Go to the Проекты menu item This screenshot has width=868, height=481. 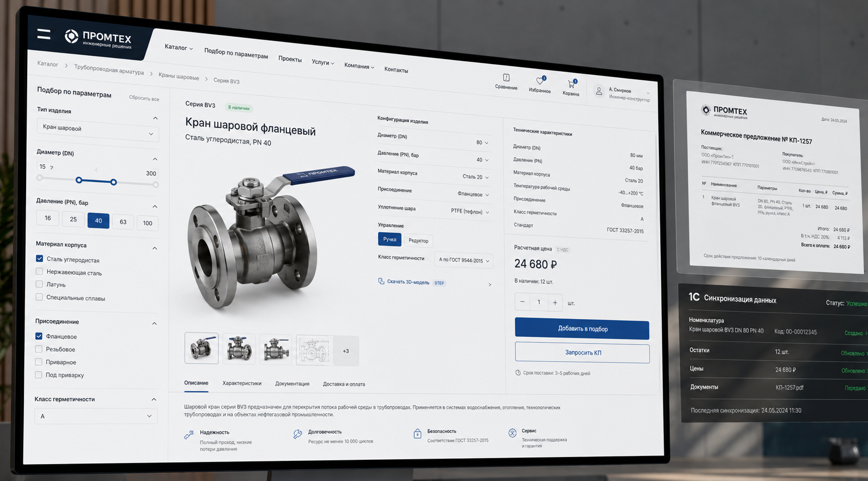pos(290,59)
